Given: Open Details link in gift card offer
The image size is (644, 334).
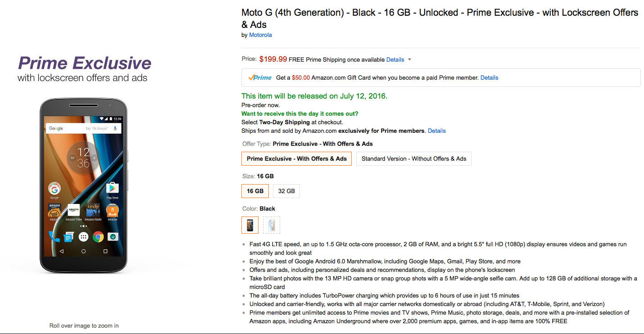Looking at the screenshot, I should click(489, 77).
